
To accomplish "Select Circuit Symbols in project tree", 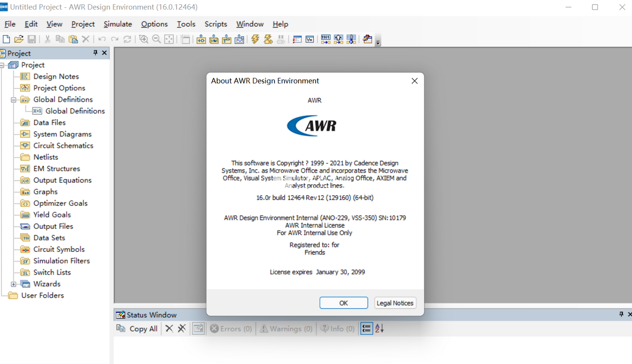I will 59,249.
